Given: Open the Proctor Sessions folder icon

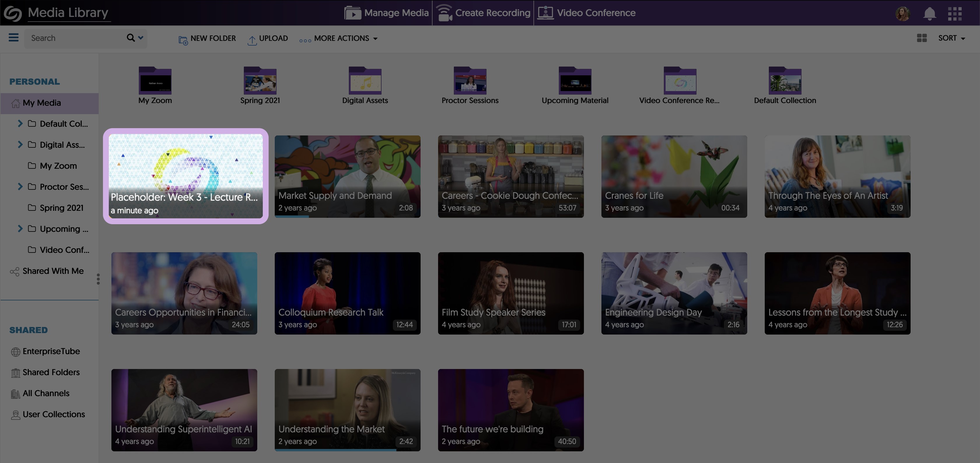Looking at the screenshot, I should [x=470, y=81].
